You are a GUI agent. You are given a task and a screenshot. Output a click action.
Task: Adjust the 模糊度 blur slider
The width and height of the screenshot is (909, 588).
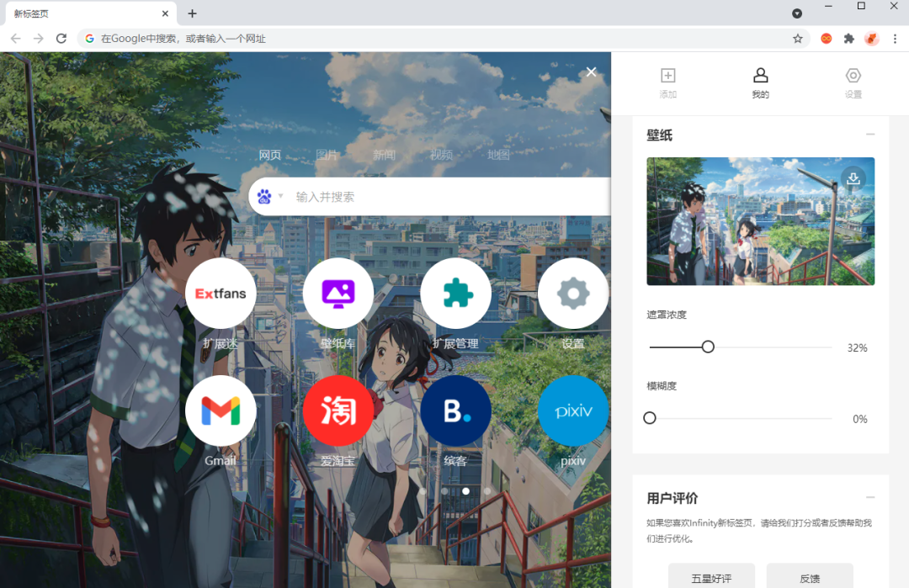tap(650, 418)
